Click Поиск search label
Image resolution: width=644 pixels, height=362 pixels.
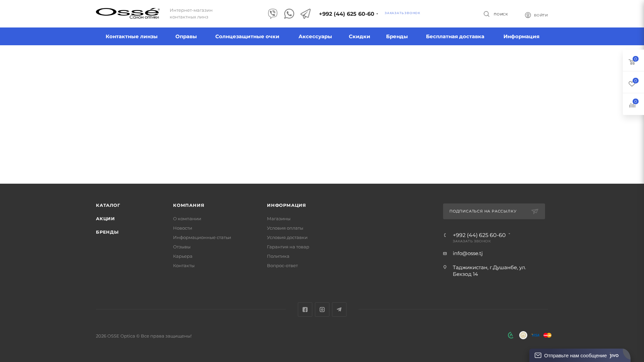pyautogui.click(x=501, y=14)
